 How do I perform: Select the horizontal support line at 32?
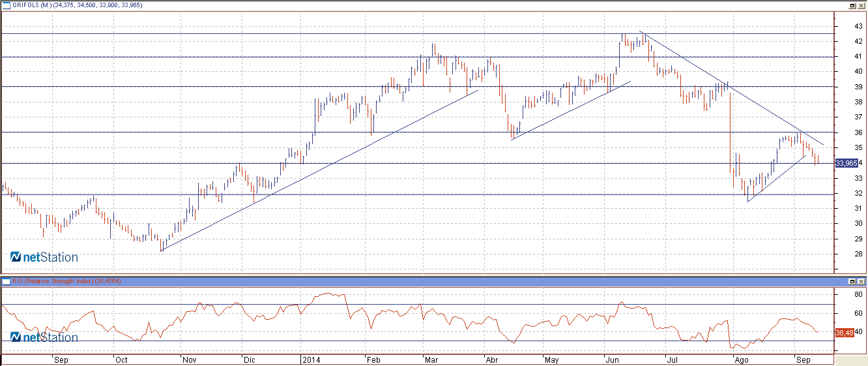[x=417, y=194]
